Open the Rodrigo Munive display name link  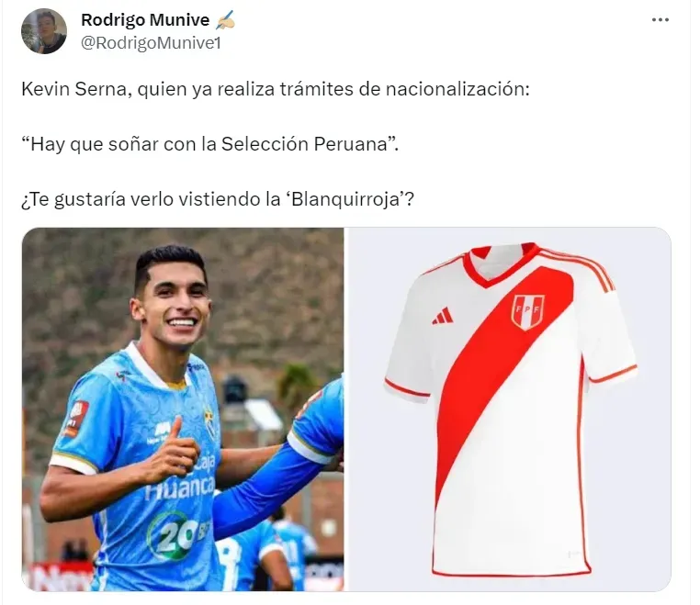[145, 20]
